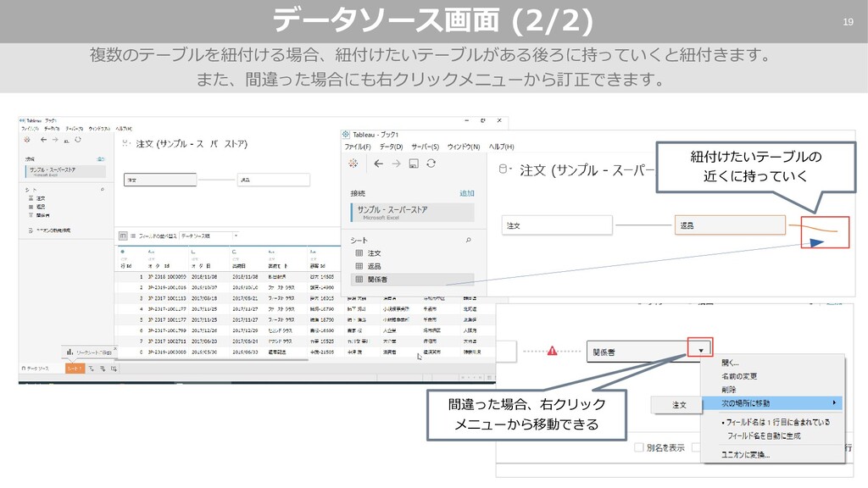The image size is (868, 488).
Task: Click the bar chart icon in the go-to-worksheet tooltip
Action: 70,352
